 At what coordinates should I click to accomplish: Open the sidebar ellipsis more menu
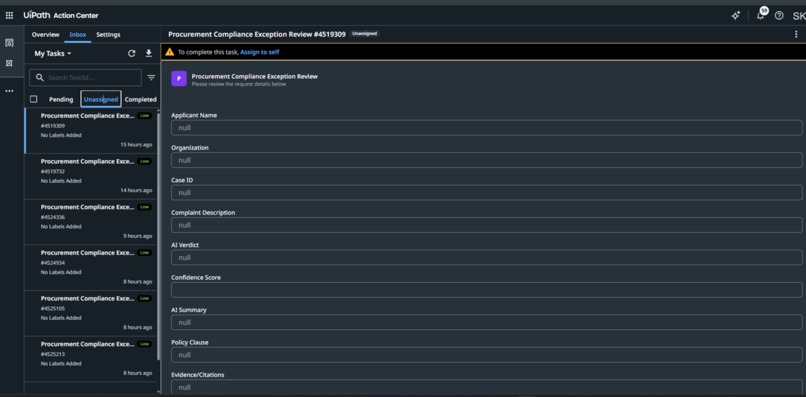coord(9,91)
